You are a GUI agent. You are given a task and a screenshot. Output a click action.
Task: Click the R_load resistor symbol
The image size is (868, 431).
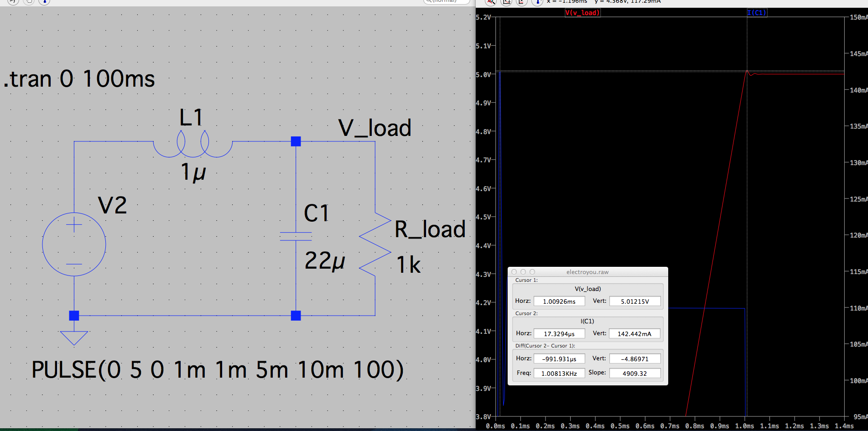375,244
